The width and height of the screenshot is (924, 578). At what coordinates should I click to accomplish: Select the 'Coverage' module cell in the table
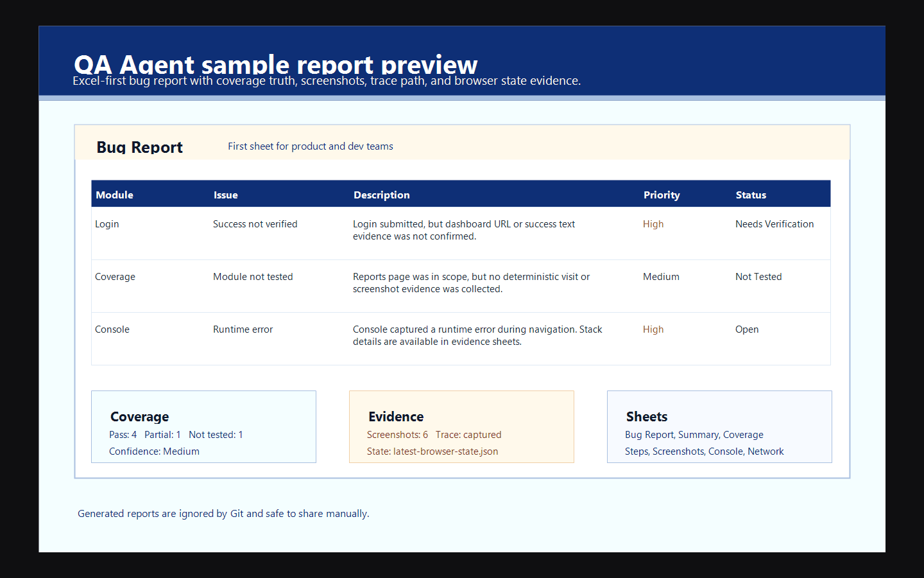tap(116, 277)
